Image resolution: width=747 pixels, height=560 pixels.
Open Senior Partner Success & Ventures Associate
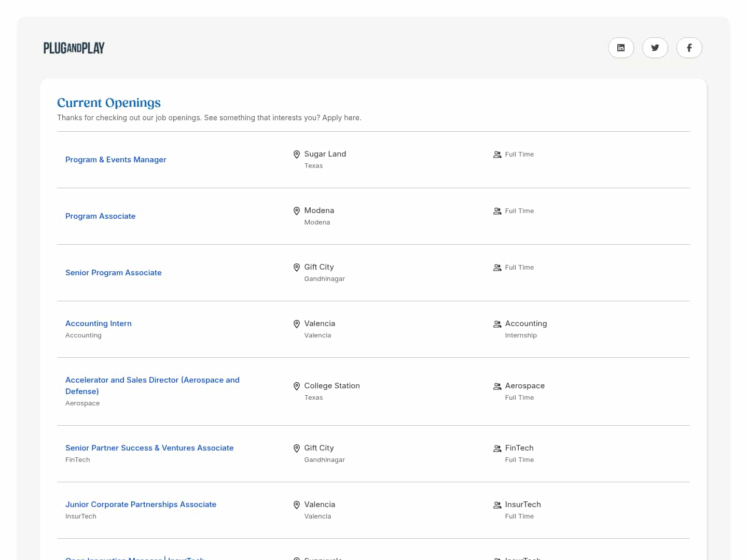coord(149,448)
